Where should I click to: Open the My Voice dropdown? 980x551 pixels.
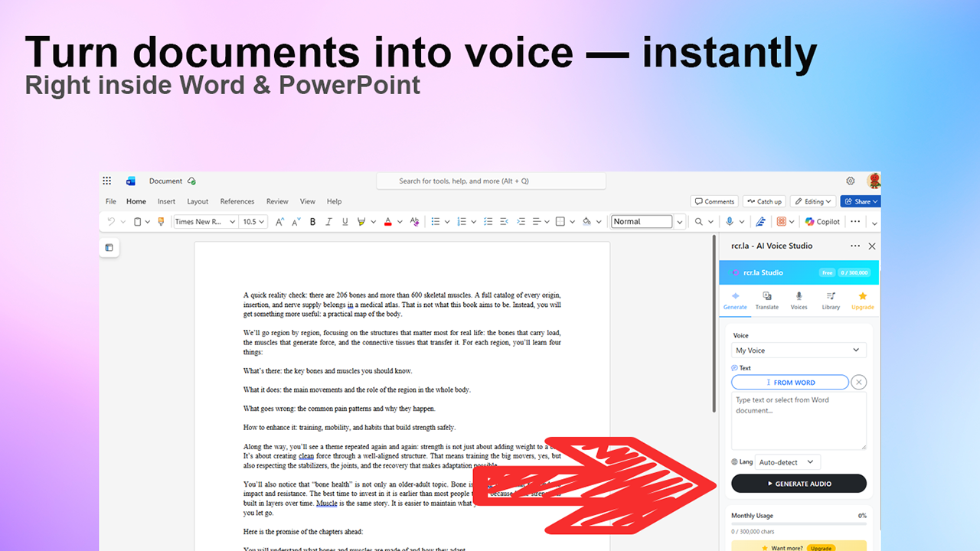799,350
